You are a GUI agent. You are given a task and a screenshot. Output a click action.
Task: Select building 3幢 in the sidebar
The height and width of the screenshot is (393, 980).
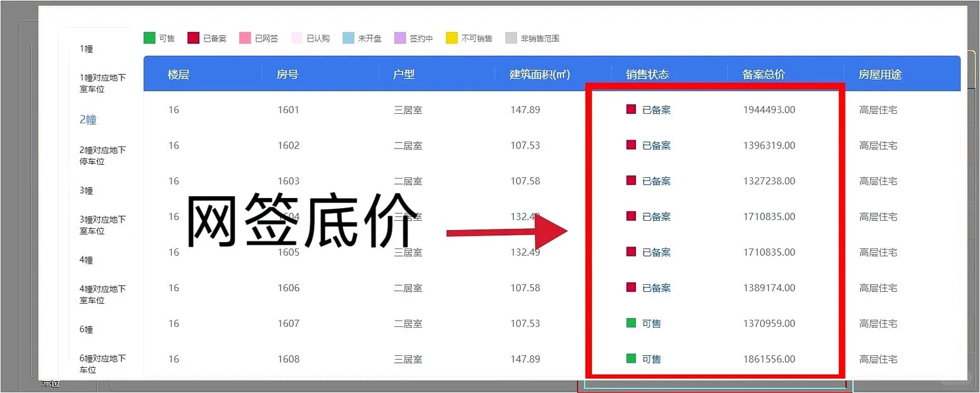pyautogui.click(x=86, y=190)
